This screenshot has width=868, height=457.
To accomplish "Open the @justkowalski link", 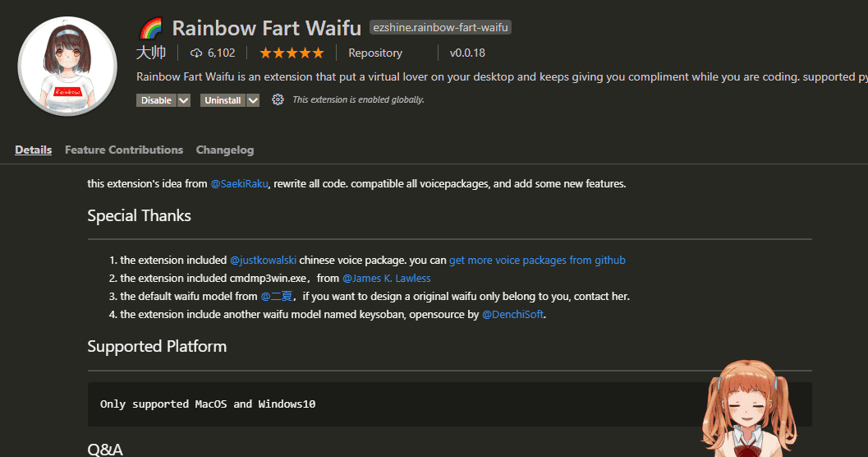I will click(x=263, y=260).
